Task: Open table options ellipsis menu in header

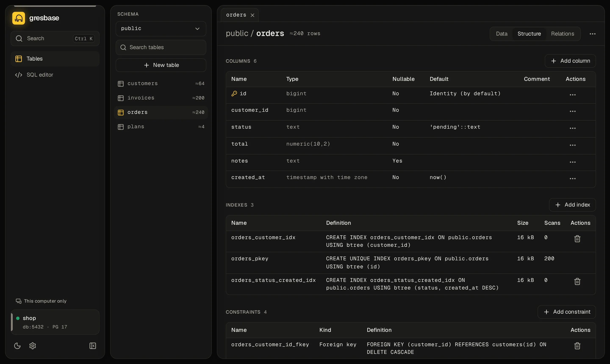Action: pos(592,34)
